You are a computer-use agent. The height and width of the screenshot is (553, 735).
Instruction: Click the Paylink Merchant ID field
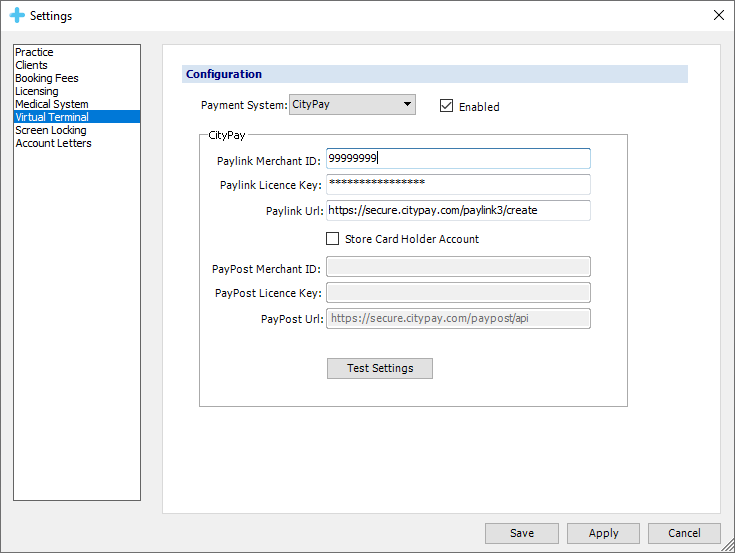pos(458,158)
